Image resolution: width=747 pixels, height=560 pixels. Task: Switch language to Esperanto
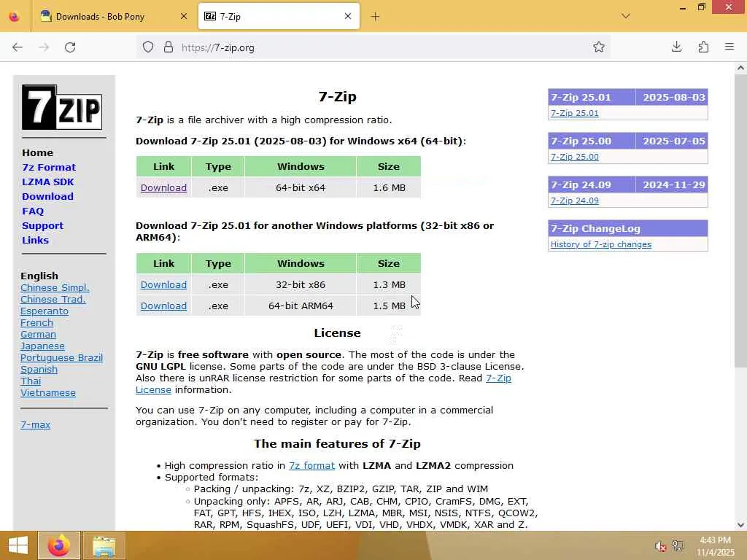point(44,311)
